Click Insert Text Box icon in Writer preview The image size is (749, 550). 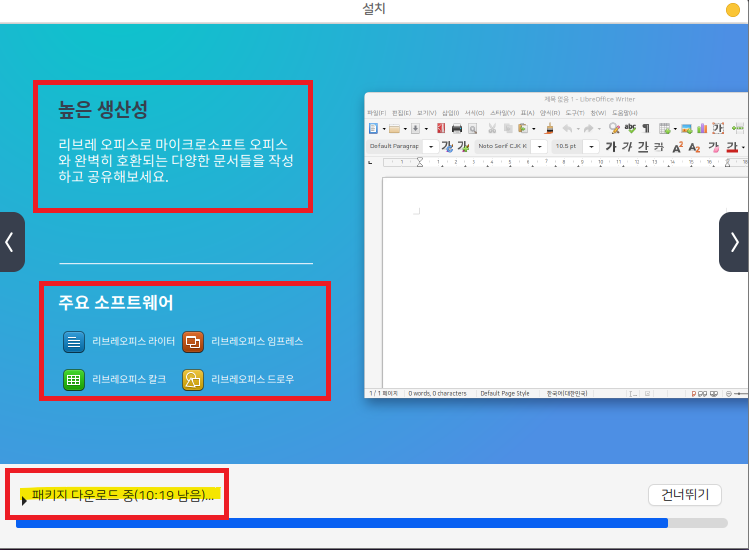[718, 128]
